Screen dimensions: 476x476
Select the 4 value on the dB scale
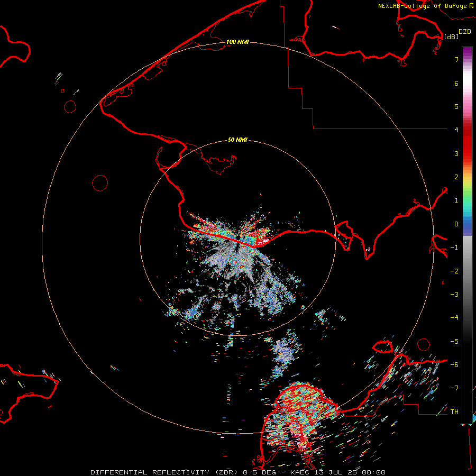click(x=456, y=130)
